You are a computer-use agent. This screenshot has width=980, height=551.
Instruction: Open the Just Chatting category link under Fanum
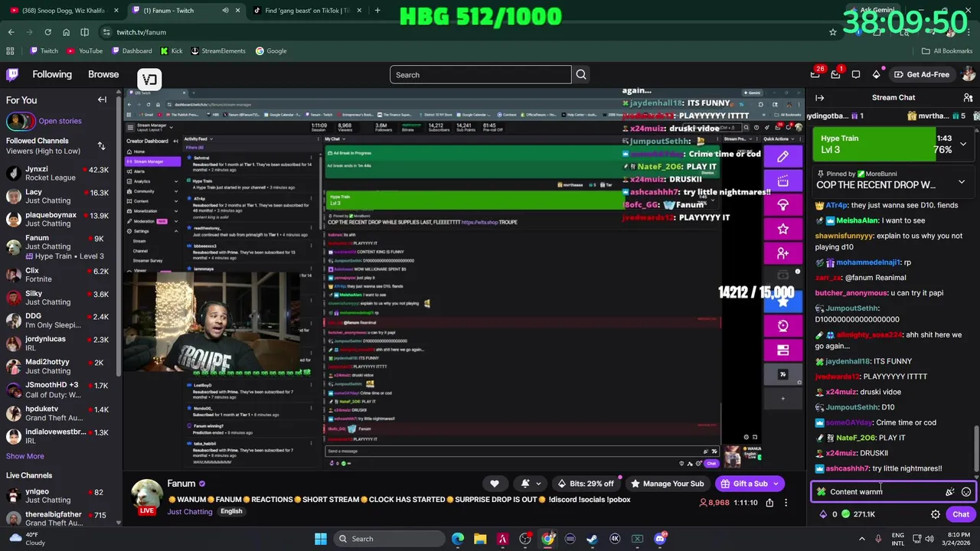click(190, 511)
